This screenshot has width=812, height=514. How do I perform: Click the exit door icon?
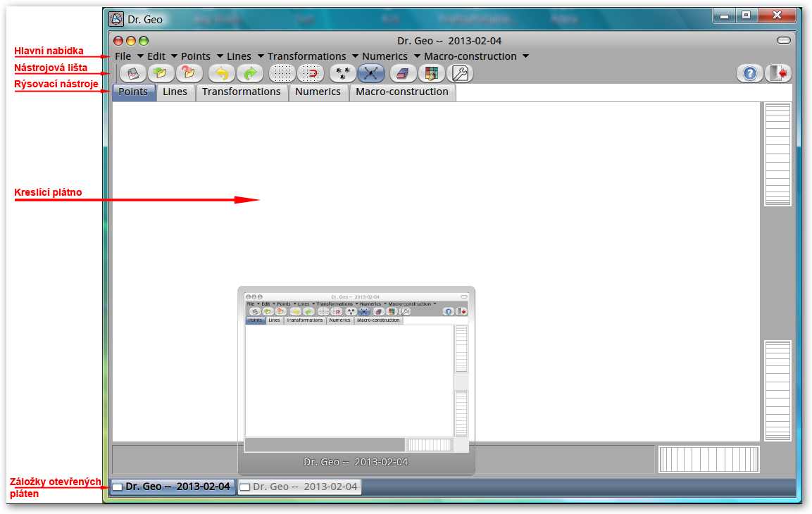coord(778,73)
